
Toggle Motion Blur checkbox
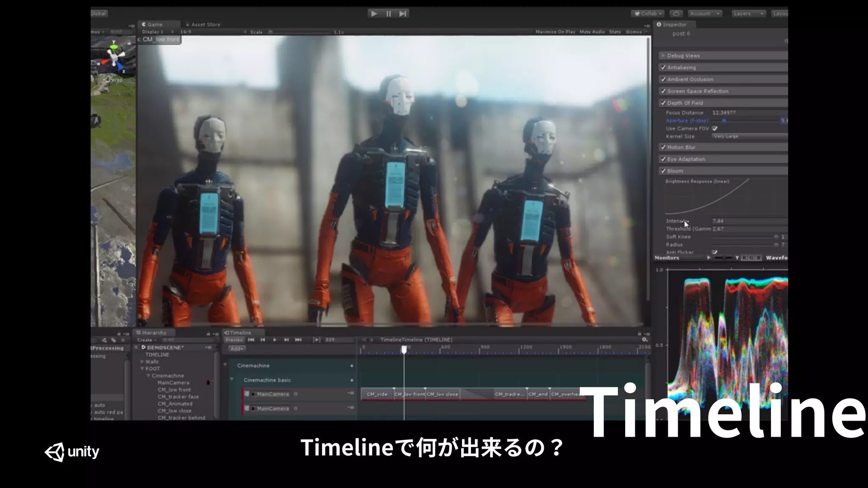(663, 147)
